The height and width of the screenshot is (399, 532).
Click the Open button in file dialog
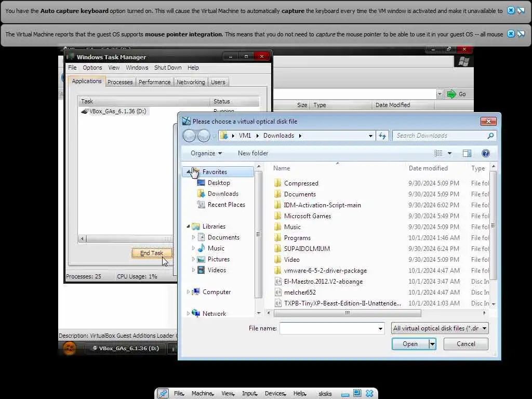pyautogui.click(x=410, y=344)
